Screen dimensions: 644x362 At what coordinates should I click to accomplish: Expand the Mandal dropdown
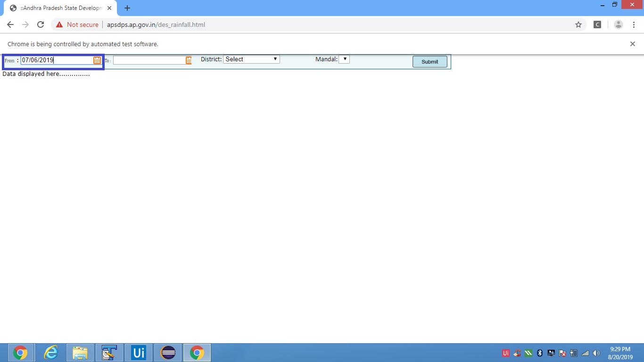click(344, 59)
